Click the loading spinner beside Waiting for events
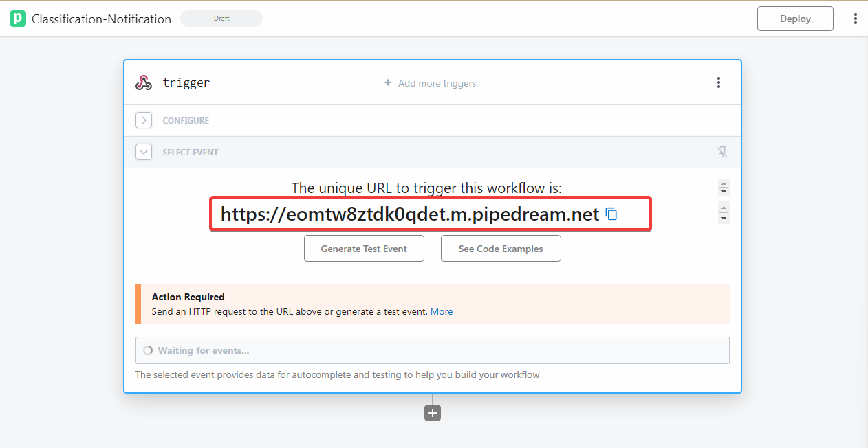 tap(148, 350)
